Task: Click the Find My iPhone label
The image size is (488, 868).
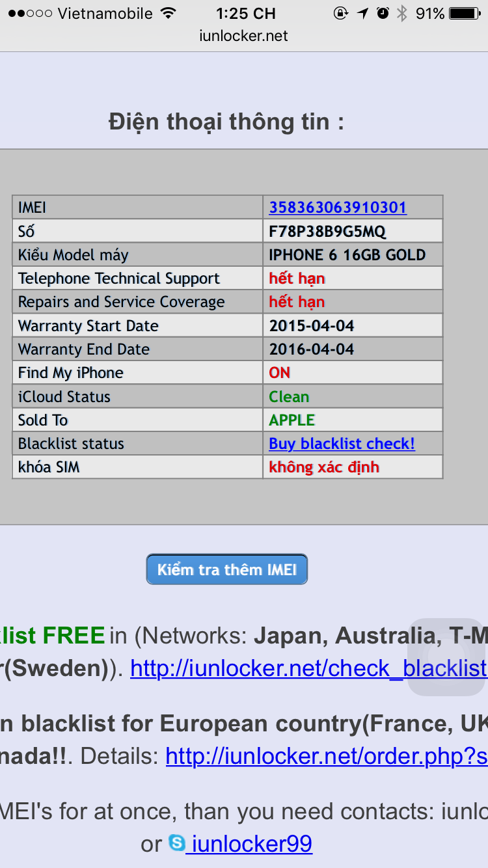Action: pyautogui.click(x=71, y=373)
